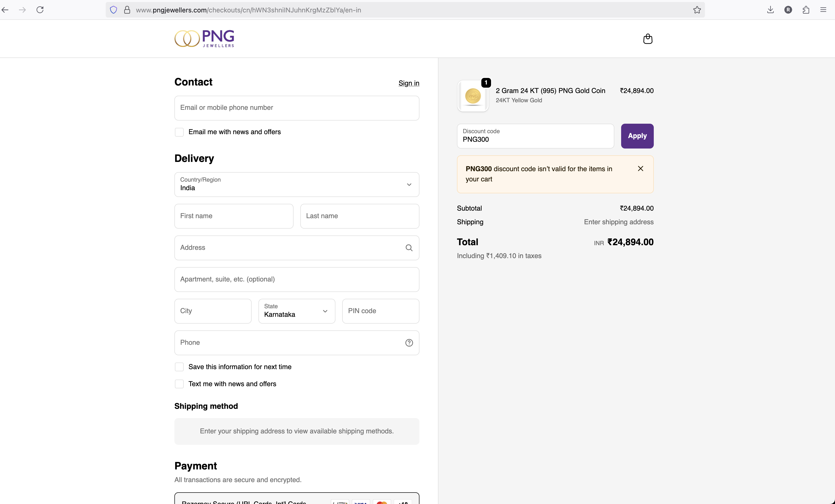Open the browser hamburger menu
835x504 pixels.
tap(823, 10)
